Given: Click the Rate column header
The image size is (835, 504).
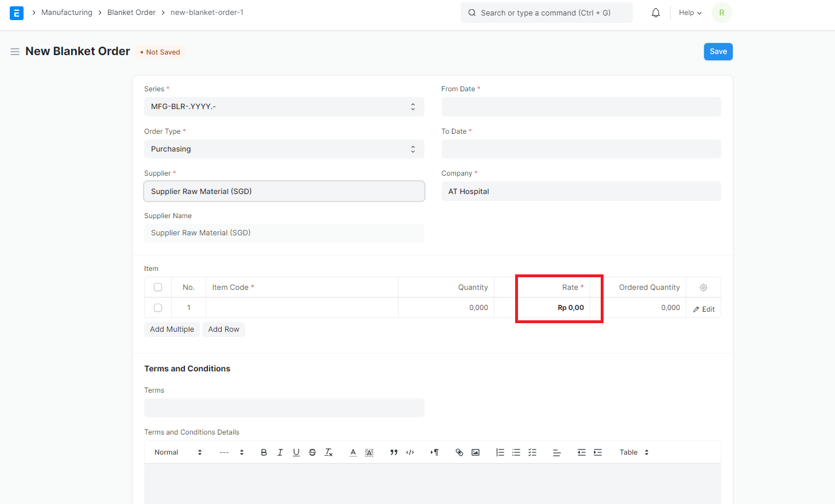Looking at the screenshot, I should (x=542, y=288).
